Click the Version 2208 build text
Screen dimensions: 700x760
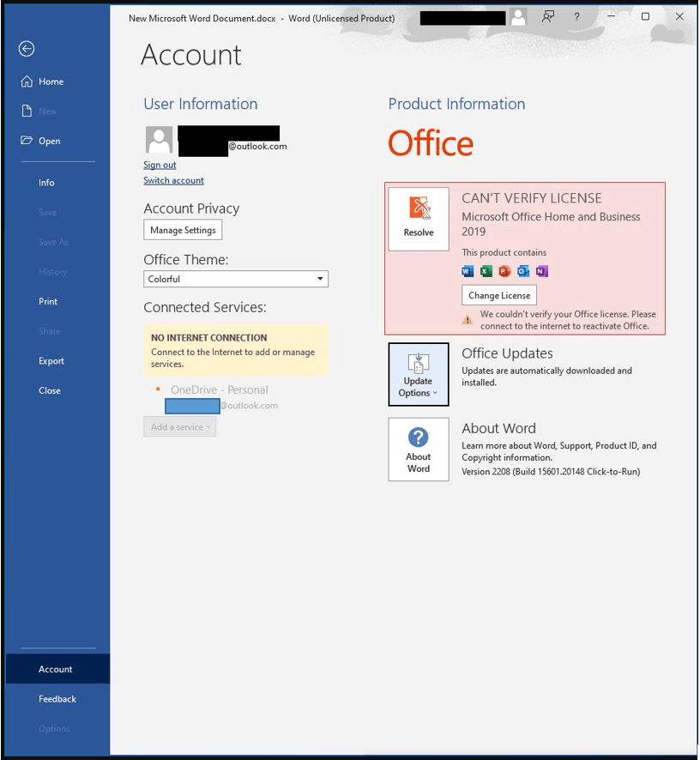pos(551,471)
